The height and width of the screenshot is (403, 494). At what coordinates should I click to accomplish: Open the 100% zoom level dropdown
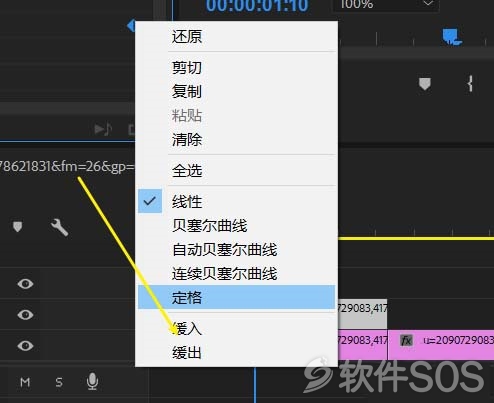386,5
